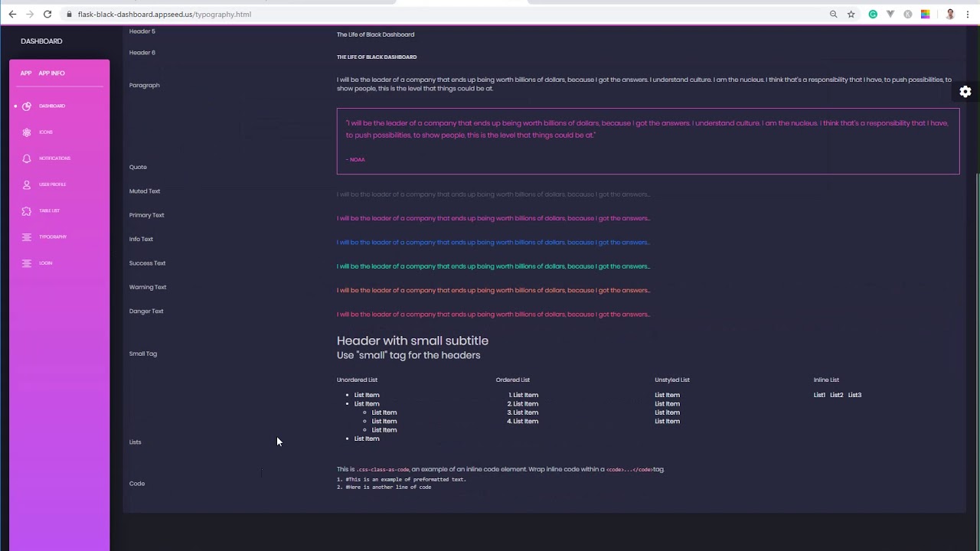980x551 pixels.
Task: Open the Chrome three-dot menu
Action: 968,14
